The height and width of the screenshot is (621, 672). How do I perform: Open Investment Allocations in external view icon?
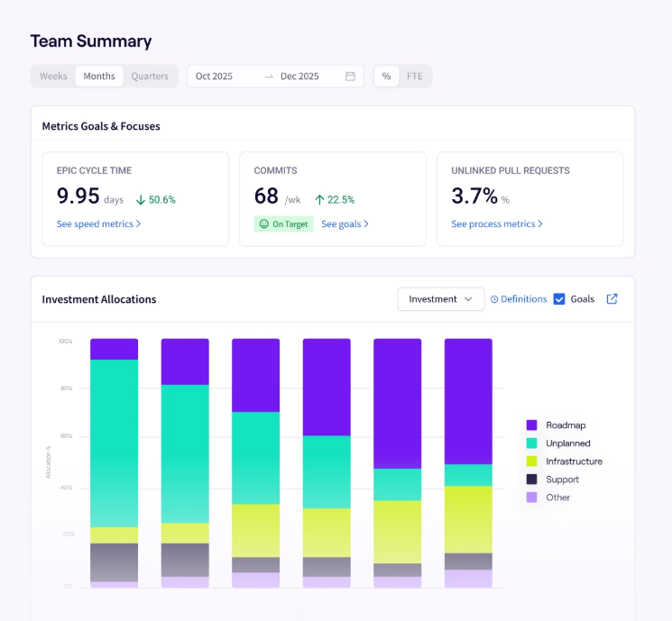[x=612, y=299]
